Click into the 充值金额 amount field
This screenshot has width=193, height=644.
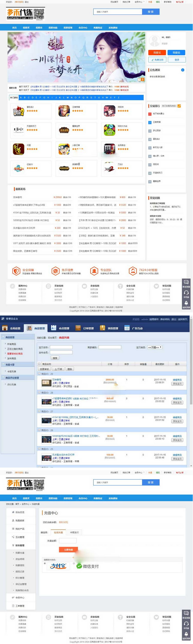pyautogui.click(x=68, y=541)
